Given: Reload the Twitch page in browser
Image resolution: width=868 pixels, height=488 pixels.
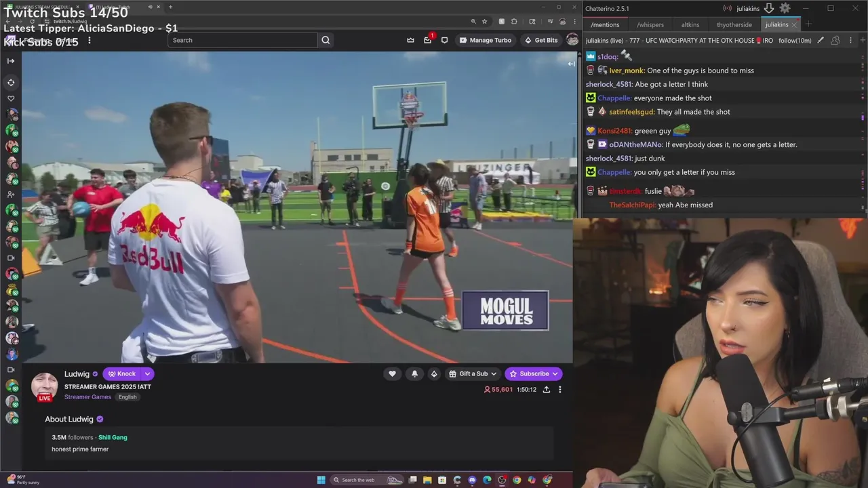Looking at the screenshot, I should point(32,21).
